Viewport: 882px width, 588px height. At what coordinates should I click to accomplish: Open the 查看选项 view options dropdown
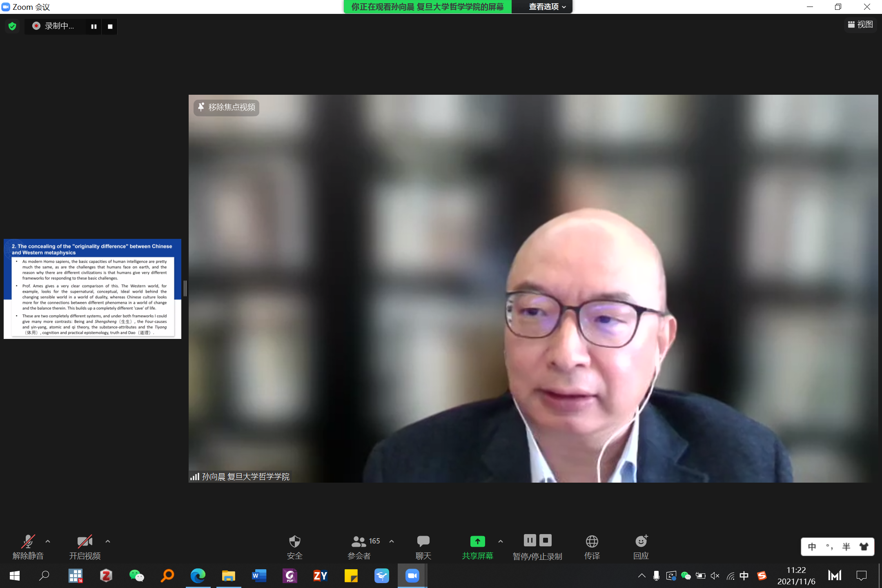click(x=546, y=7)
